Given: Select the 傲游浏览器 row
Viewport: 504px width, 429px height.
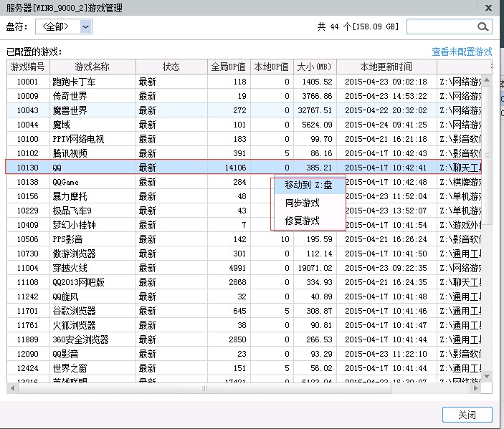Looking at the screenshot, I should pos(244,254).
